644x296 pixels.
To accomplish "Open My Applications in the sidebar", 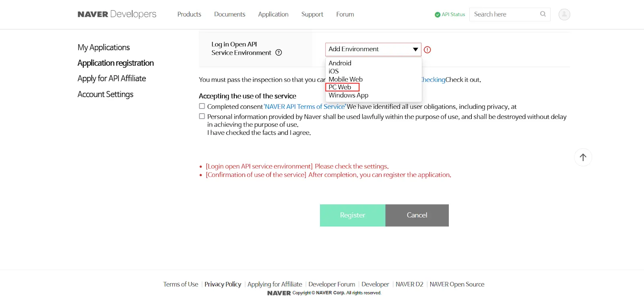I will click(103, 48).
